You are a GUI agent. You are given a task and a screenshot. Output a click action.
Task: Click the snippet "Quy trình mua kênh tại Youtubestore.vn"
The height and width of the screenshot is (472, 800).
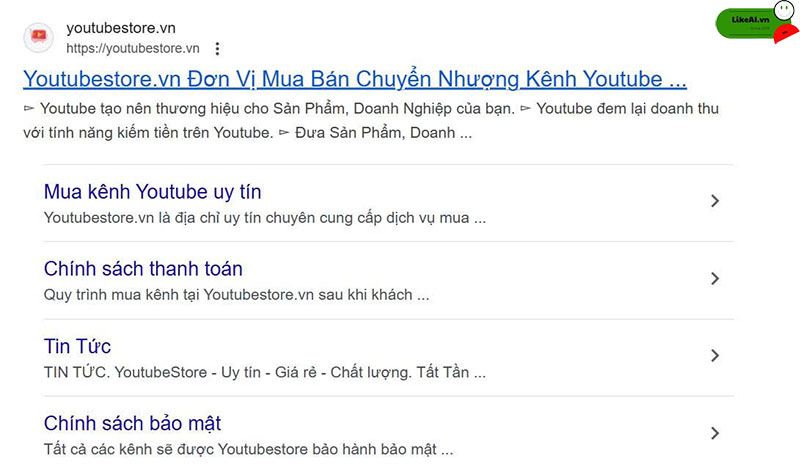pyautogui.click(x=237, y=295)
